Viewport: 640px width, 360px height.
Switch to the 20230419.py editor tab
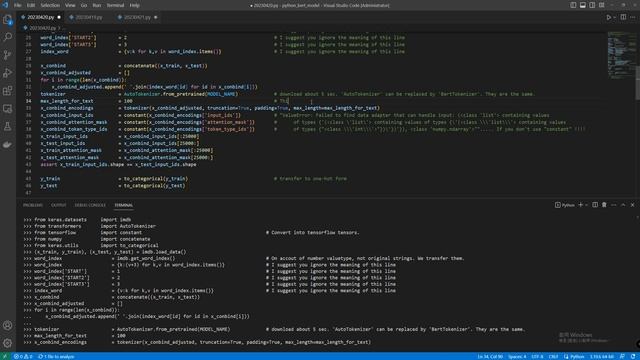(89, 18)
